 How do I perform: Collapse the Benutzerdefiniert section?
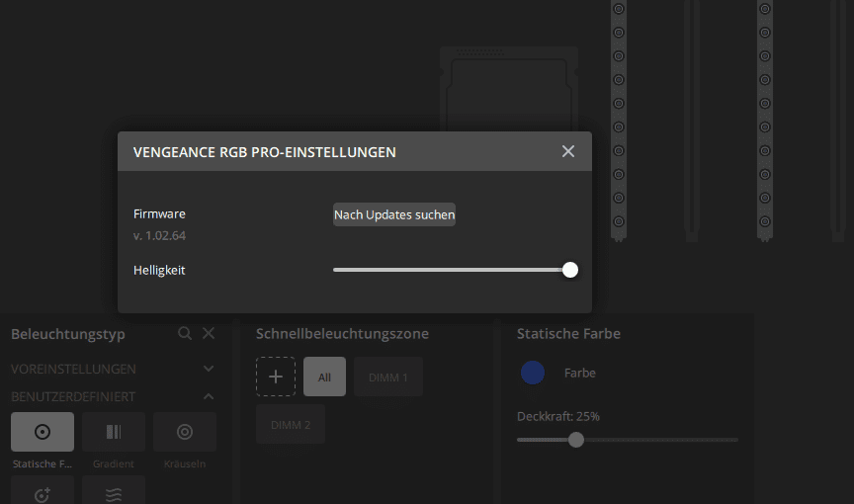(209, 396)
